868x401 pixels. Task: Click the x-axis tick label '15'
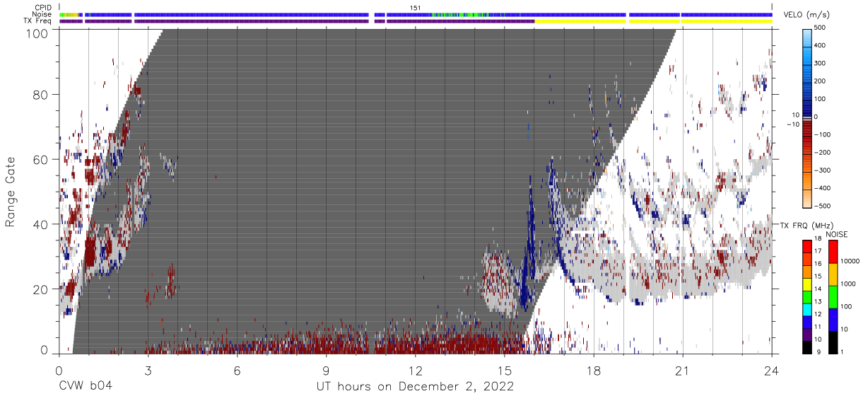pyautogui.click(x=504, y=370)
